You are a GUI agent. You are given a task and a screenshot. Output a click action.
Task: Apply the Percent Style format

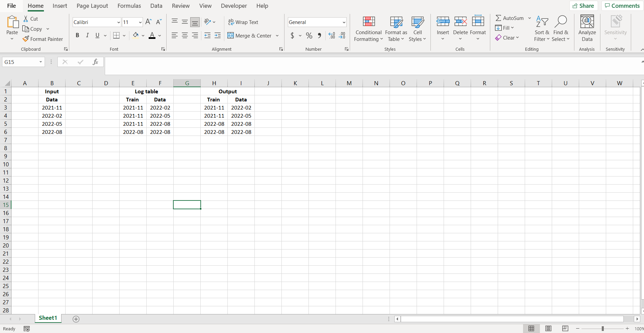point(309,35)
